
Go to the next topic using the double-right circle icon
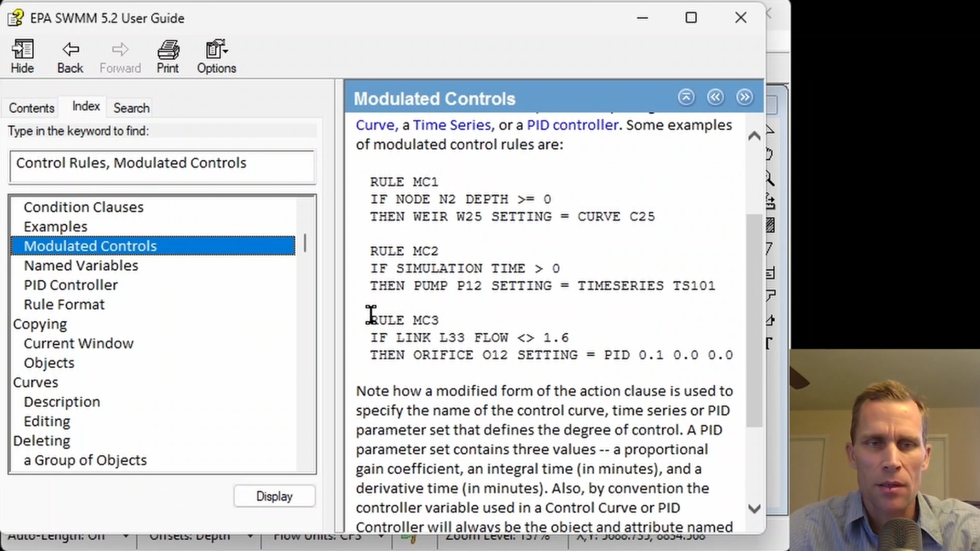pos(745,97)
